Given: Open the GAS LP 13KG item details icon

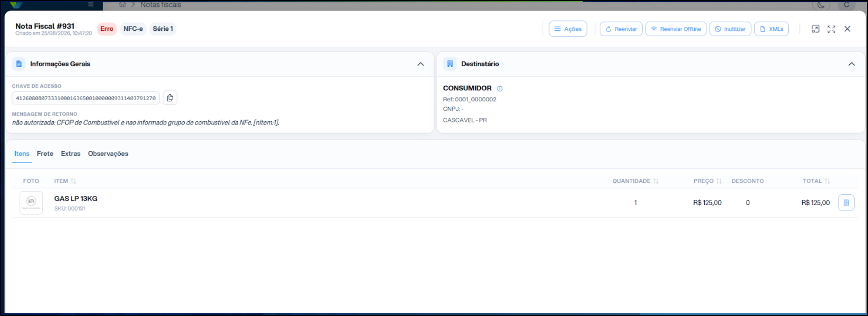Looking at the screenshot, I should pyautogui.click(x=846, y=203).
